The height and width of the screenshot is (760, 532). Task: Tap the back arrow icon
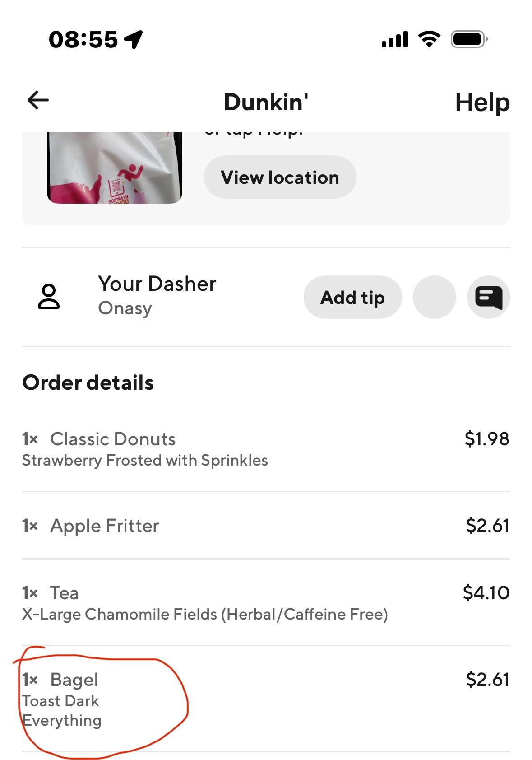pos(38,100)
